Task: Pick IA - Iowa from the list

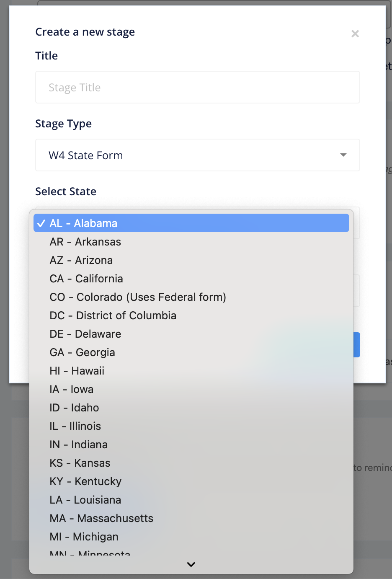Action: [72, 389]
